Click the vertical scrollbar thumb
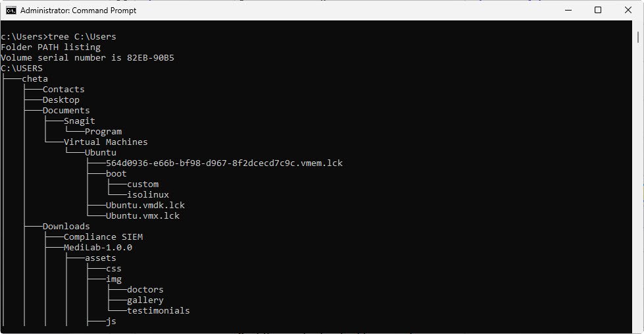 click(638, 37)
